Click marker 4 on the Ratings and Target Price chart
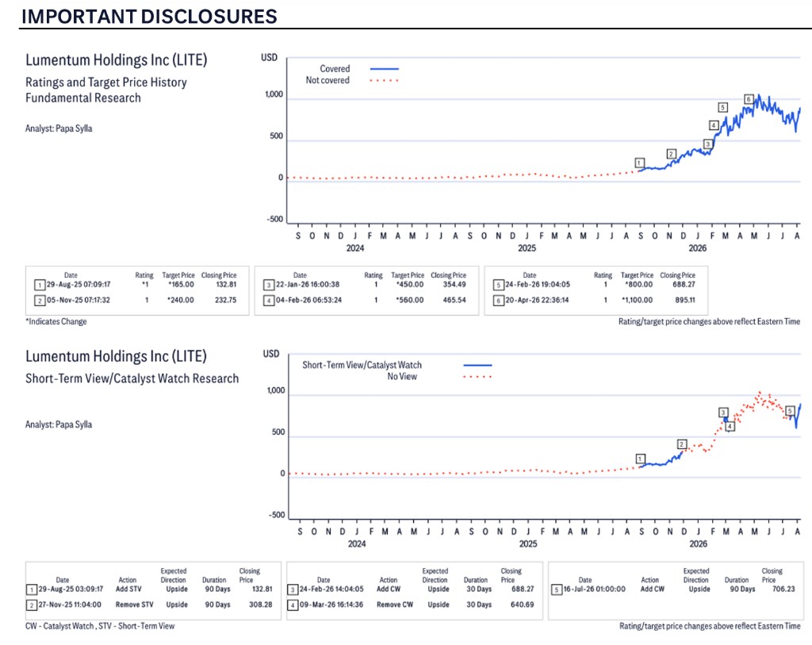 [x=714, y=125]
